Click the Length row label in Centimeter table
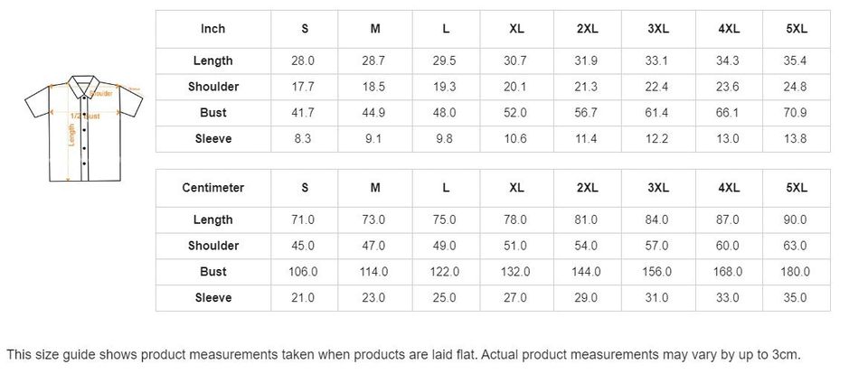Screen dimensions: 868x383 tap(213, 220)
